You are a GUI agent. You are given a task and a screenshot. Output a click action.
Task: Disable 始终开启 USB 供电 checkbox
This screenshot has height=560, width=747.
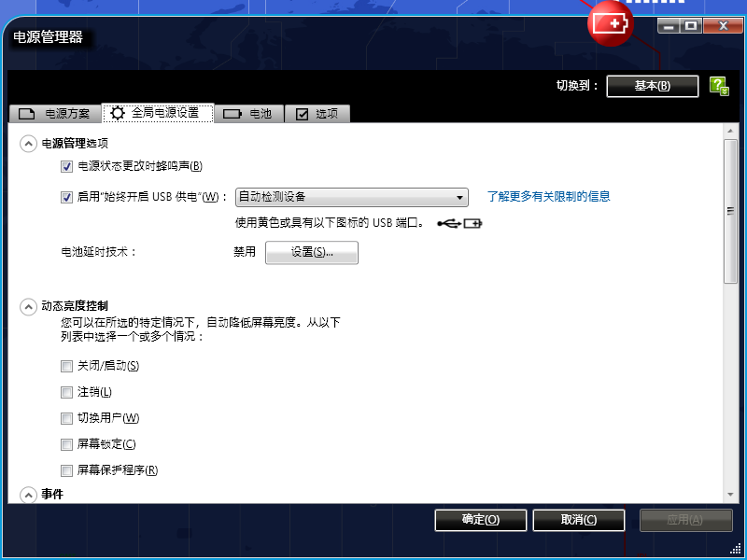66,197
